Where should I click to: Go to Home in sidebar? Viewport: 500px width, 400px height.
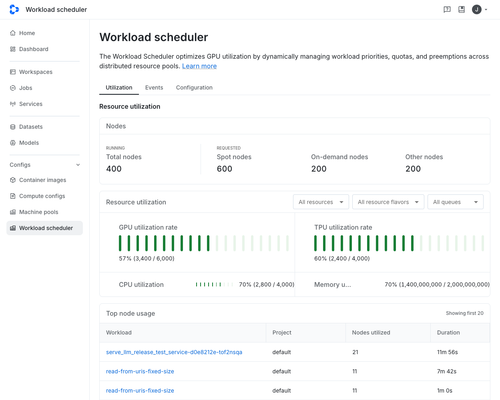pos(27,33)
